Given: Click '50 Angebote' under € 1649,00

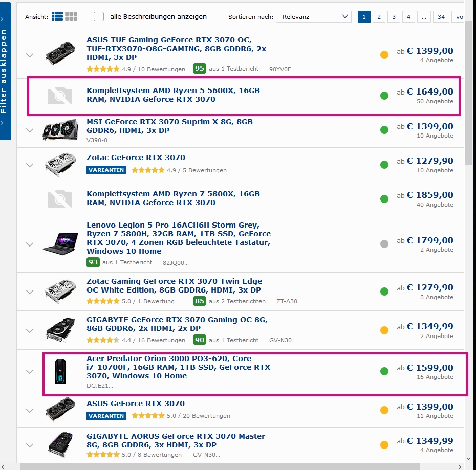Looking at the screenshot, I should coord(435,101).
